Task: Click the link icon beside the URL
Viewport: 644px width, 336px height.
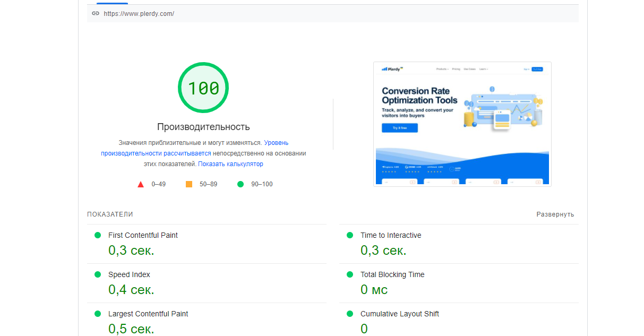Action: (x=96, y=14)
